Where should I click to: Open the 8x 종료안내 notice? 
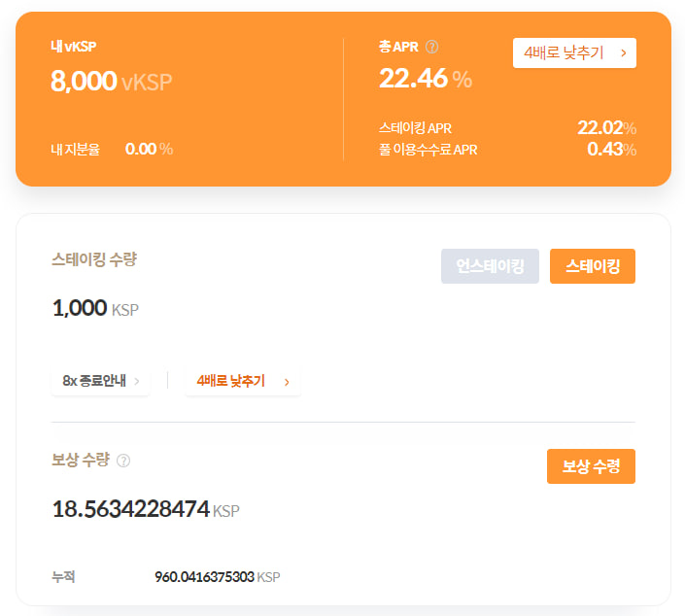(x=101, y=381)
